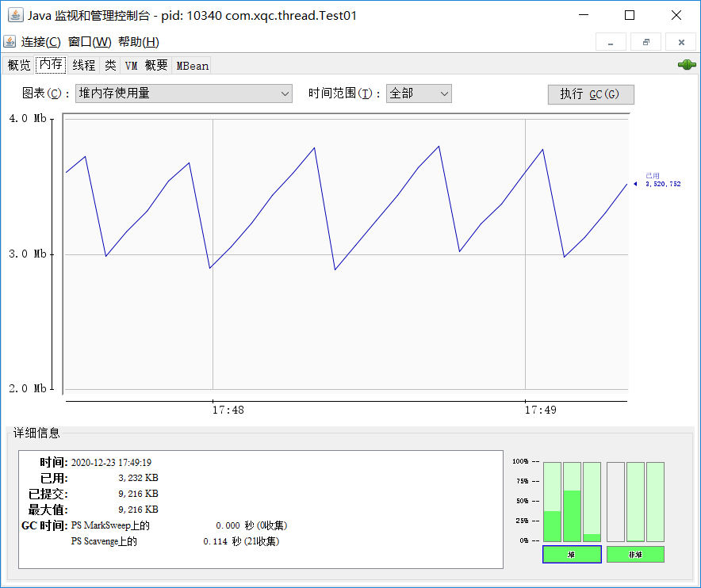This screenshot has height=588, width=701.
Task: Restore the inner JConsole frame
Action: click(x=645, y=42)
